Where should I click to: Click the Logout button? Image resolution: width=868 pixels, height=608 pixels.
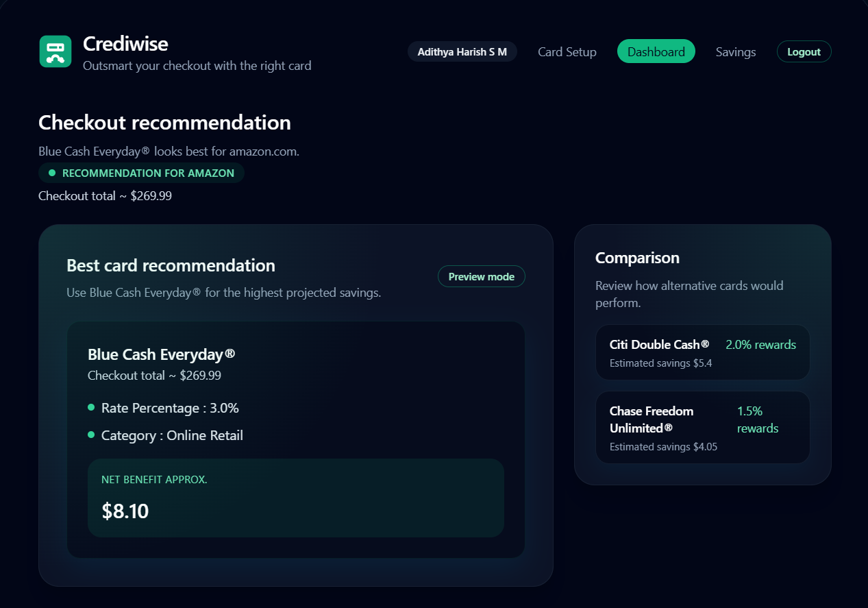(x=804, y=51)
